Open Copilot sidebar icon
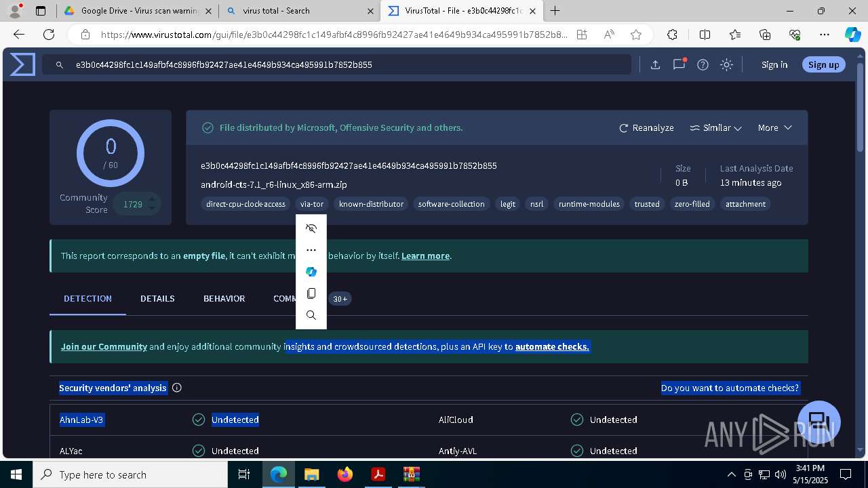The image size is (868, 488). (x=852, y=35)
